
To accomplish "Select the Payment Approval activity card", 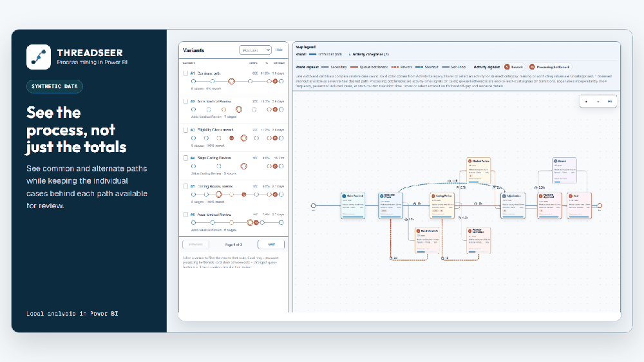I will pos(549,205).
